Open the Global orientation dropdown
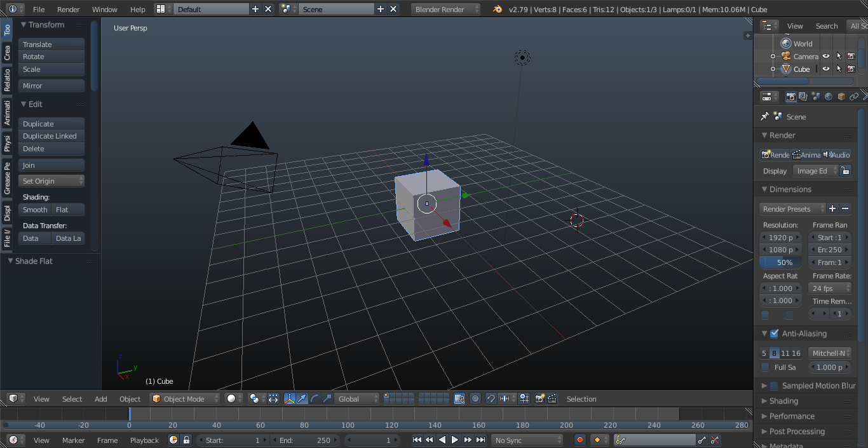The image size is (868, 448). click(358, 398)
